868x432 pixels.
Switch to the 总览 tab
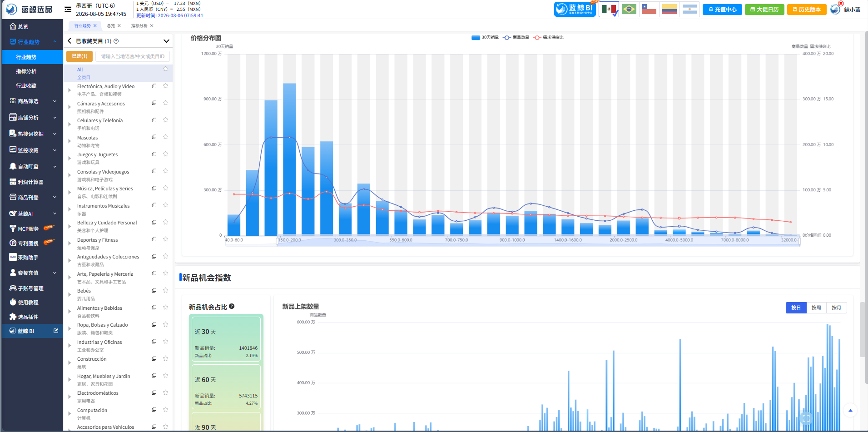point(111,26)
